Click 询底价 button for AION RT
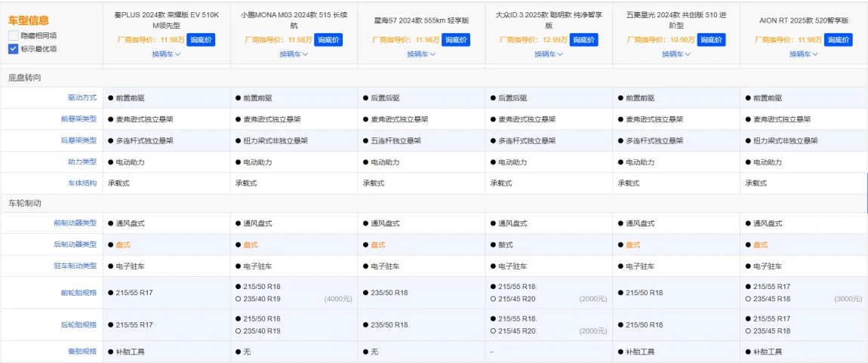Image resolution: width=868 pixels, height=363 pixels. tap(838, 40)
